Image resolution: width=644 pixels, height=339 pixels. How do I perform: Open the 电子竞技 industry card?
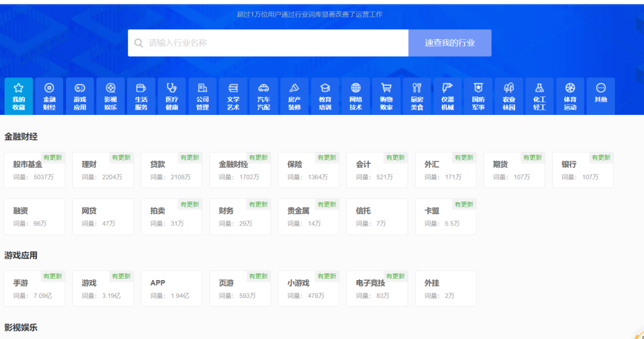click(x=377, y=288)
